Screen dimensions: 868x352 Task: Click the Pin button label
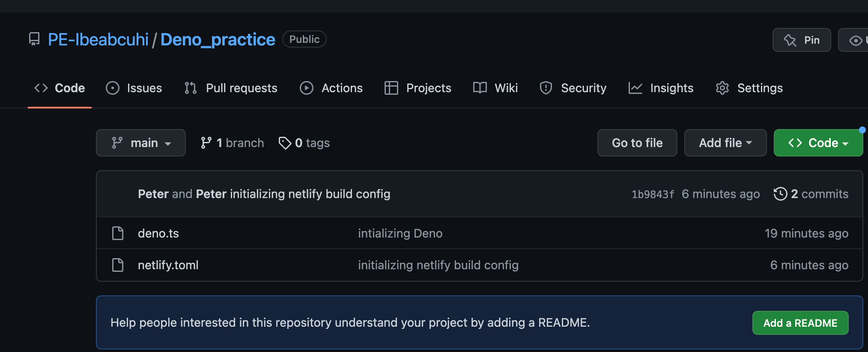[x=812, y=40]
